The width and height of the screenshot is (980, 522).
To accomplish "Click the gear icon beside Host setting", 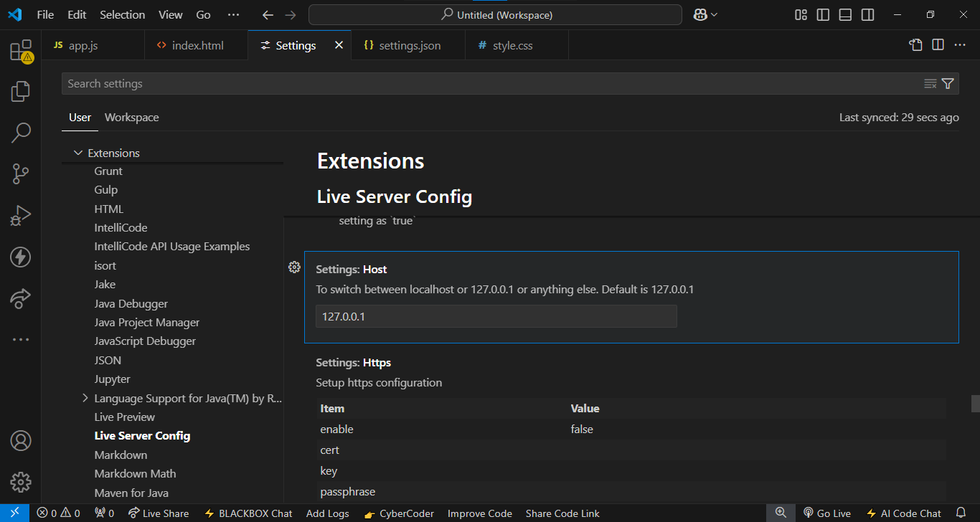I will click(x=294, y=267).
